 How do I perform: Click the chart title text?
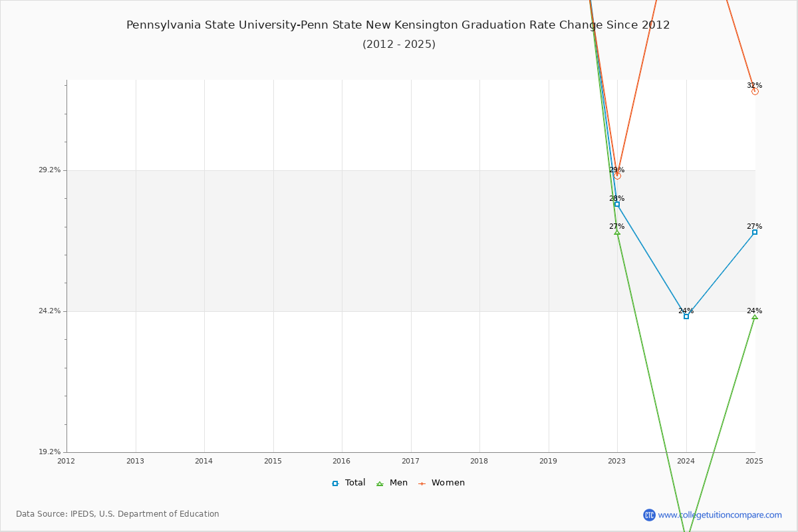tap(398, 25)
